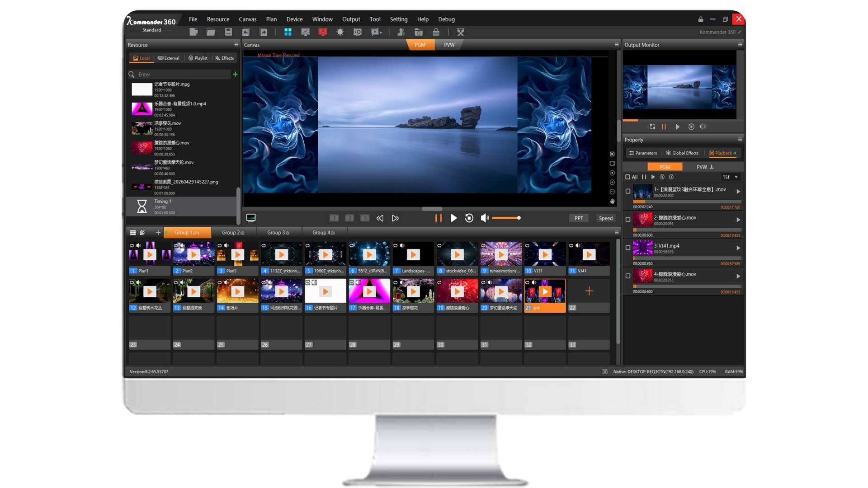The width and height of the screenshot is (868, 488).
Task: Open the 15f frame dropdown
Action: (730, 177)
